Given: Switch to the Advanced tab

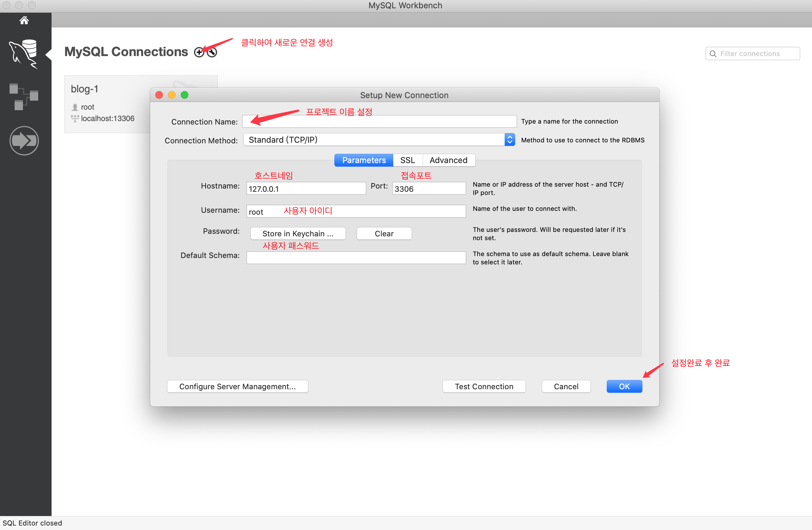Looking at the screenshot, I should [x=448, y=160].
